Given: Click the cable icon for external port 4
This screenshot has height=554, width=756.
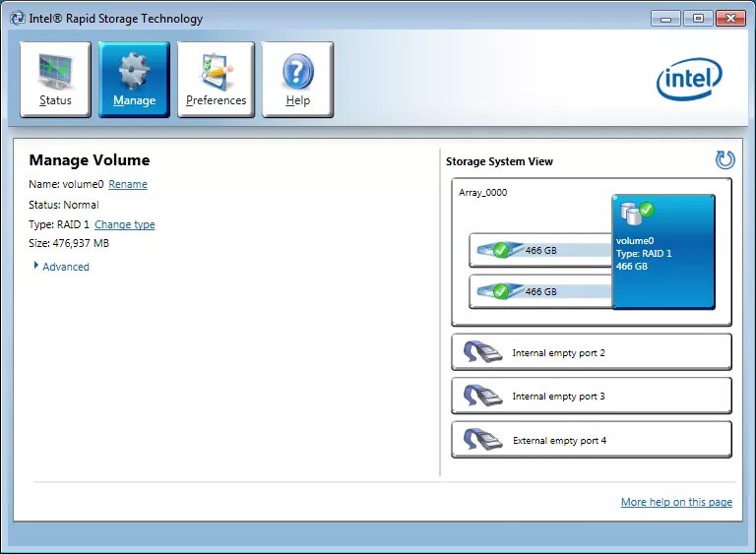Looking at the screenshot, I should coord(482,439).
